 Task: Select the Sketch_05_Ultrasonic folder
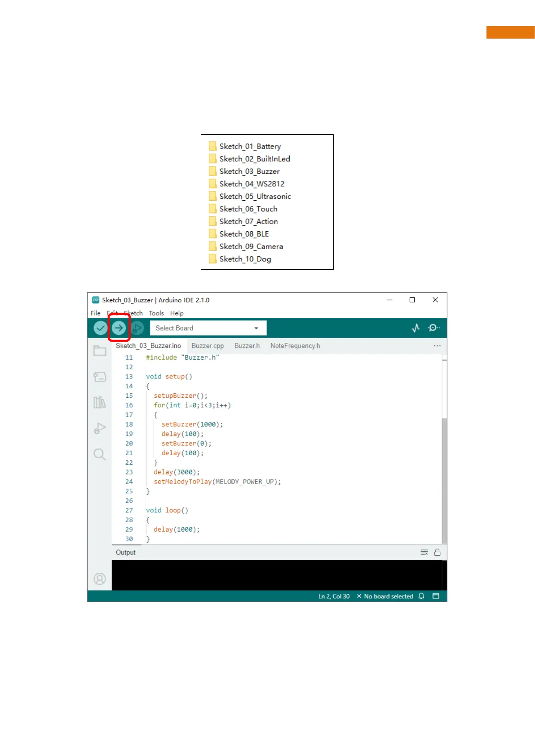[250, 197]
